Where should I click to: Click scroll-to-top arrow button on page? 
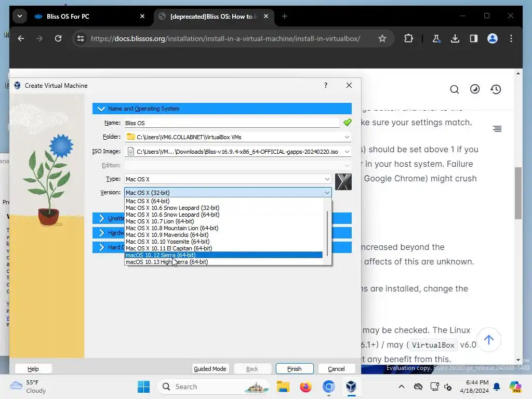tap(488, 340)
